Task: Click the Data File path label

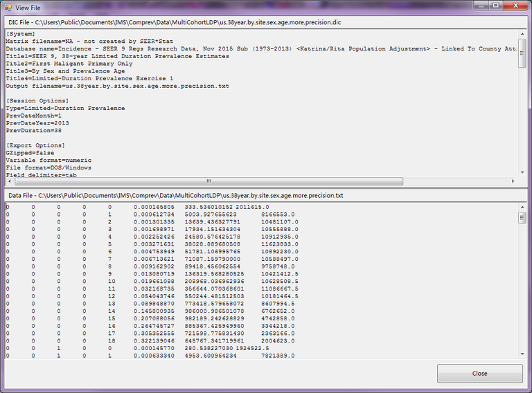Action: pos(176,196)
